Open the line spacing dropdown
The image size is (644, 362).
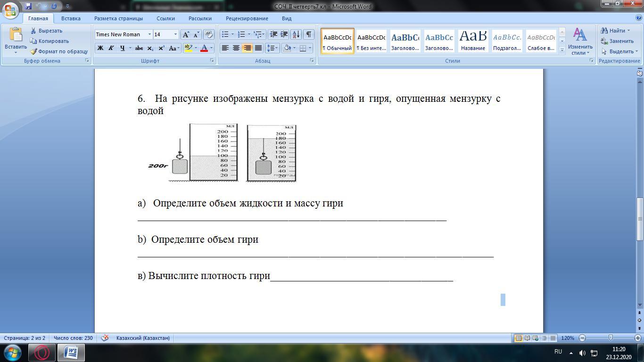(x=272, y=48)
